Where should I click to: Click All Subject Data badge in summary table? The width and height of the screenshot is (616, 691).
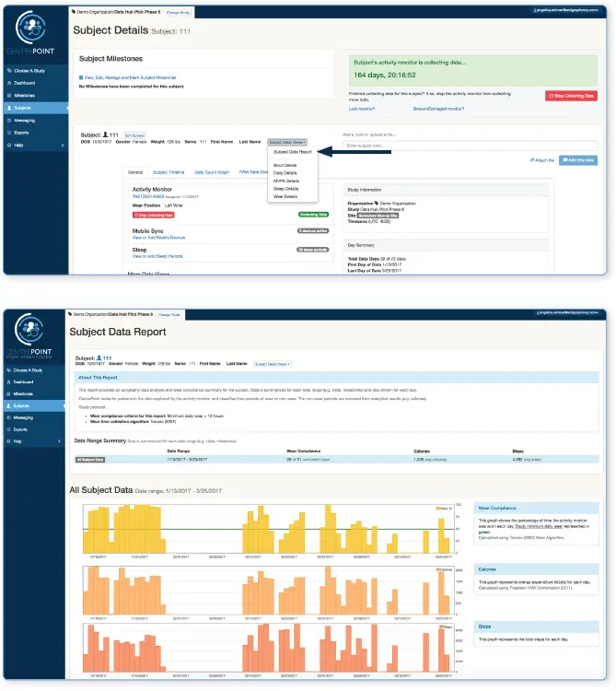coord(90,460)
